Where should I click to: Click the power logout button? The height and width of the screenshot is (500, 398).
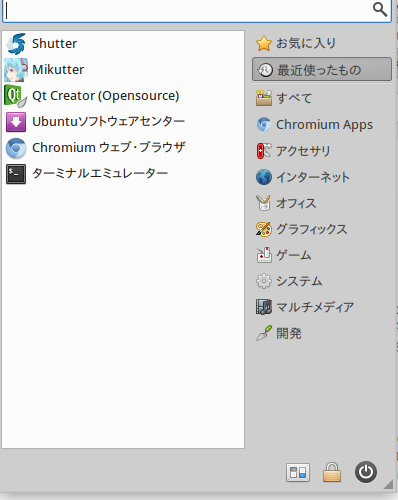366,472
